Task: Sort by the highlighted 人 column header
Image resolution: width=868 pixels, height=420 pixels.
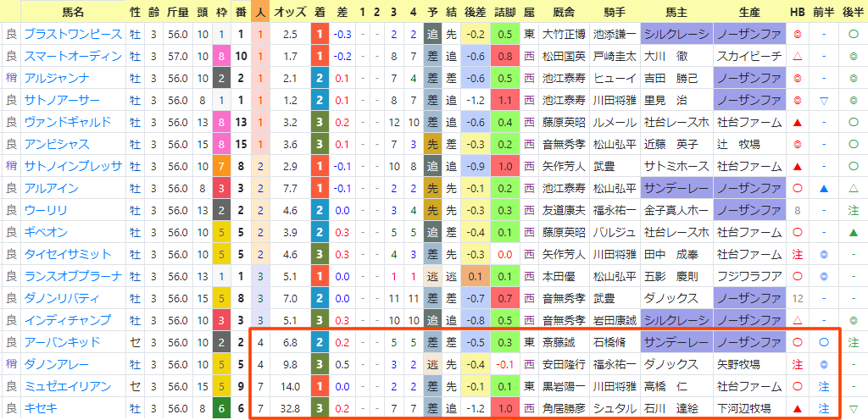Action: pos(259,11)
